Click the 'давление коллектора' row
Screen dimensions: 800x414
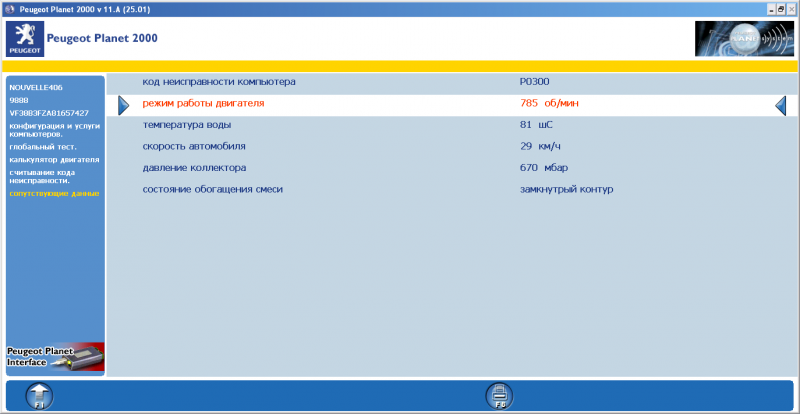click(x=194, y=167)
